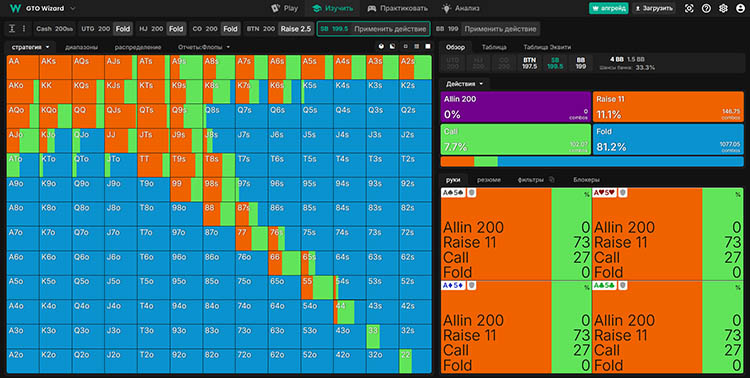Select the greyed UTG 200 position chip
This screenshot has width=750, height=378.
[x=452, y=63]
